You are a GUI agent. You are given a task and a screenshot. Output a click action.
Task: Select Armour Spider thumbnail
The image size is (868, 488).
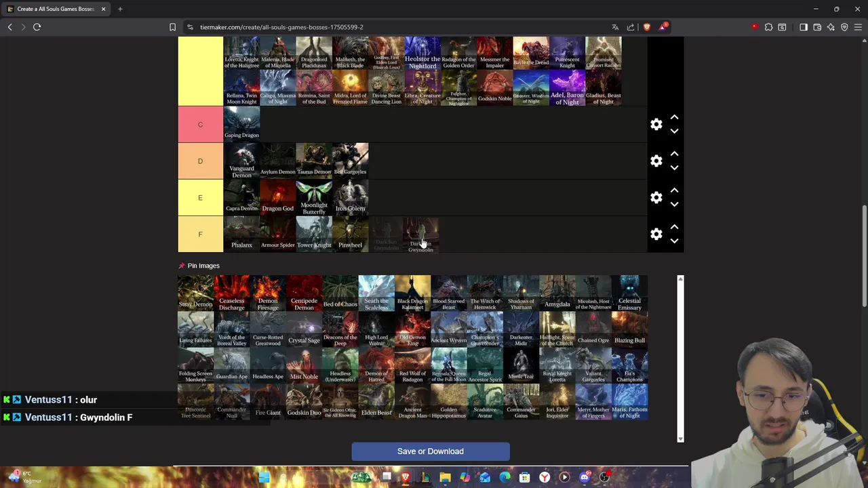click(x=278, y=234)
